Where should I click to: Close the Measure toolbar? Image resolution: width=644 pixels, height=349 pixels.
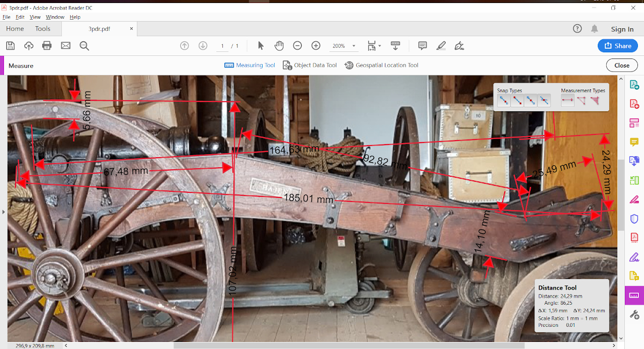point(622,65)
